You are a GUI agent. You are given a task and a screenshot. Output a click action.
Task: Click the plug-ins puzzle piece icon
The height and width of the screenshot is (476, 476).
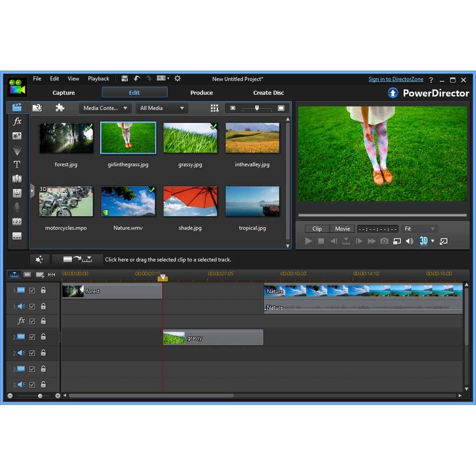tap(60, 108)
